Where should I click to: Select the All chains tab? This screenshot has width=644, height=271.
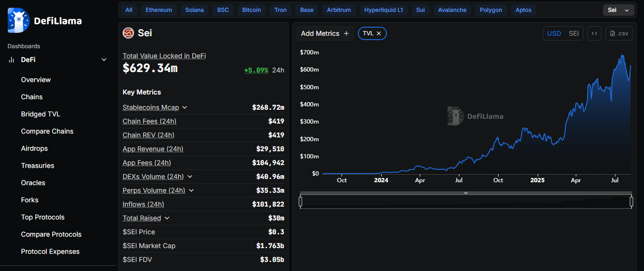tap(129, 10)
